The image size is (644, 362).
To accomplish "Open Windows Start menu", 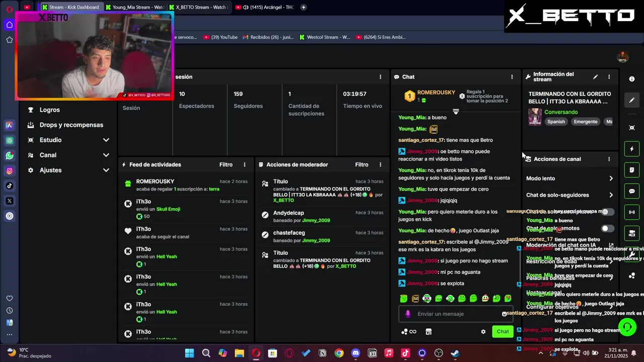I will coord(190,353).
